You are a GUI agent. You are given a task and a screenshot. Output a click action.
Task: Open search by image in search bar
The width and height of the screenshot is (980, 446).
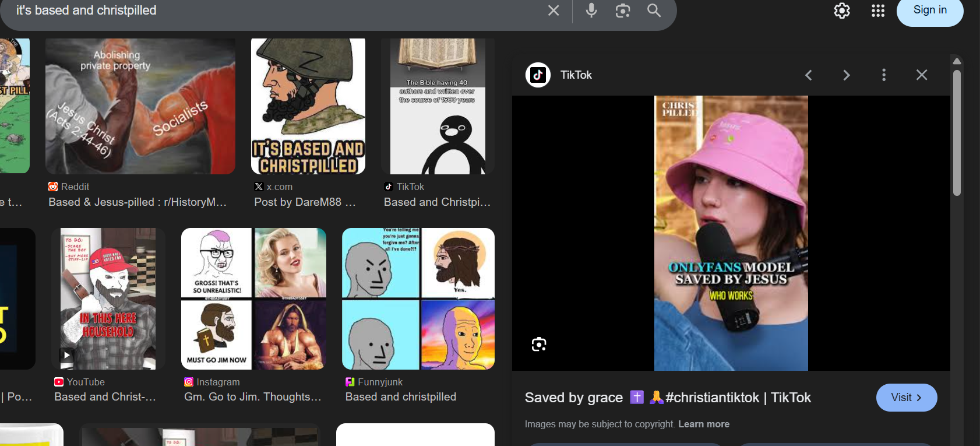point(622,10)
